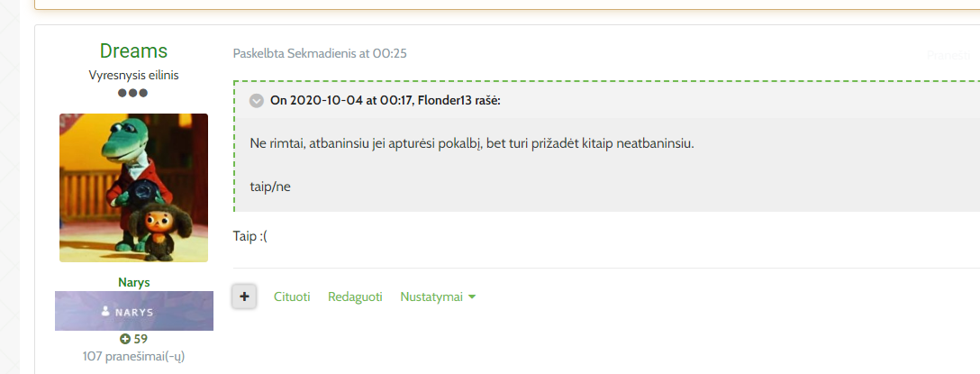Click the NARYS group badge image
980x374 pixels.
point(133,311)
